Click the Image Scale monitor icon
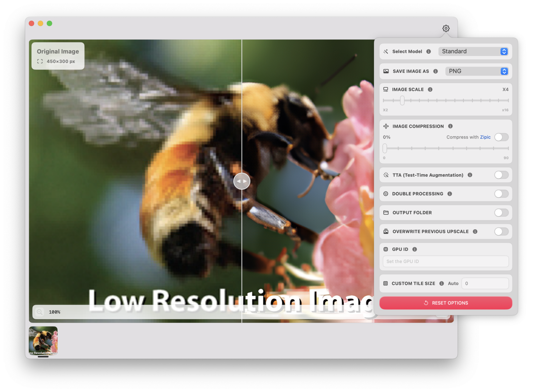The image size is (534, 392). [386, 89]
